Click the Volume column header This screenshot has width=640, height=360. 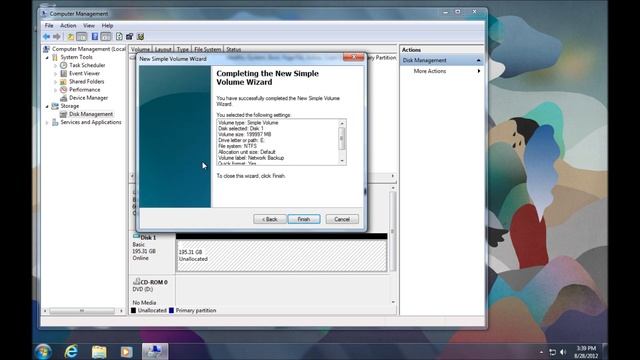click(140, 49)
